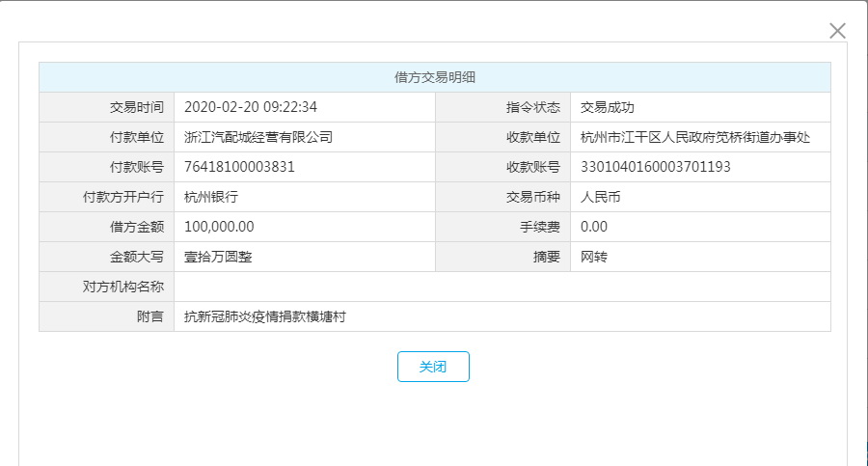
Task: Select the remark text 抗新冠肺炎疫情捐款横塘村
Action: coord(265,316)
